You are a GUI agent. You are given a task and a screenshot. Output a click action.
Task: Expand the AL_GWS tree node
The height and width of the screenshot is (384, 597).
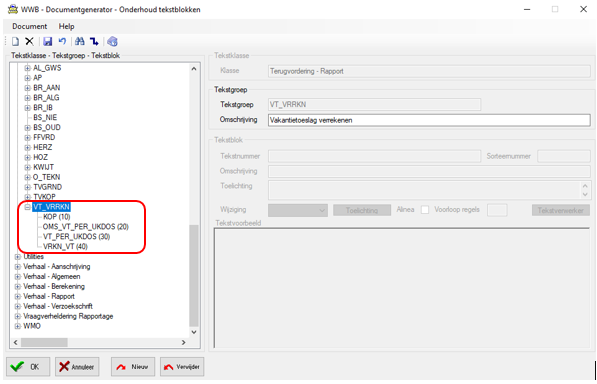point(27,68)
